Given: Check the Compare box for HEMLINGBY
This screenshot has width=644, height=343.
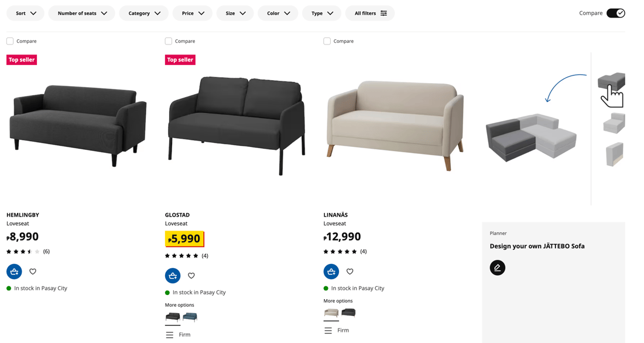Looking at the screenshot, I should [x=9, y=41].
